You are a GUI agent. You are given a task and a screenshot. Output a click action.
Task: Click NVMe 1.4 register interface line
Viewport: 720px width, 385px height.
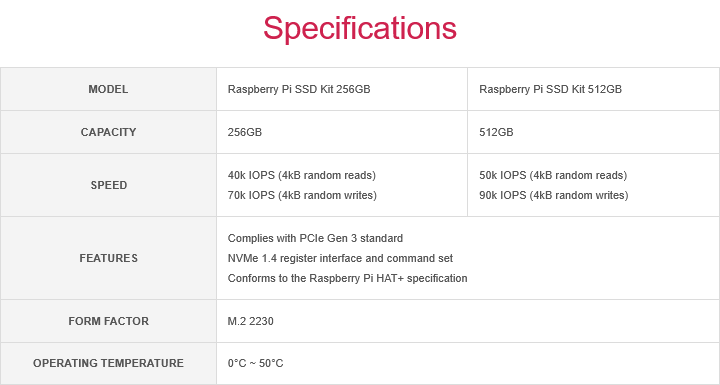coord(340,258)
